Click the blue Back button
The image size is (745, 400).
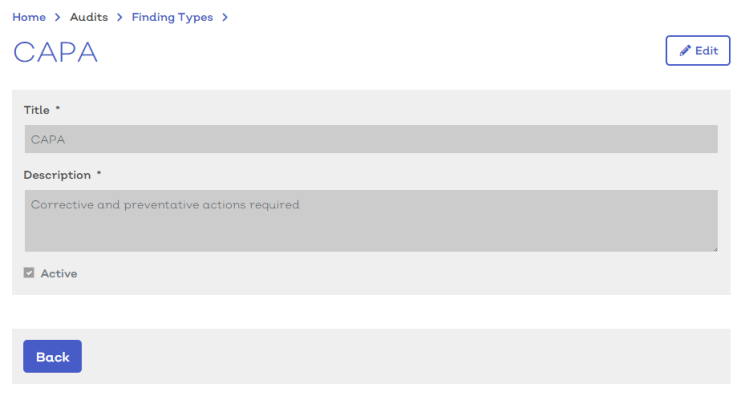click(x=52, y=356)
